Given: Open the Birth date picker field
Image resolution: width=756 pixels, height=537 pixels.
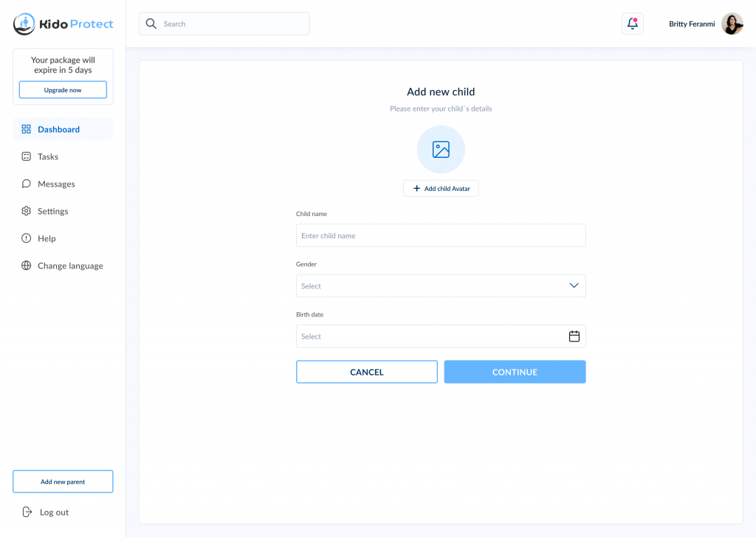Looking at the screenshot, I should coord(428,336).
